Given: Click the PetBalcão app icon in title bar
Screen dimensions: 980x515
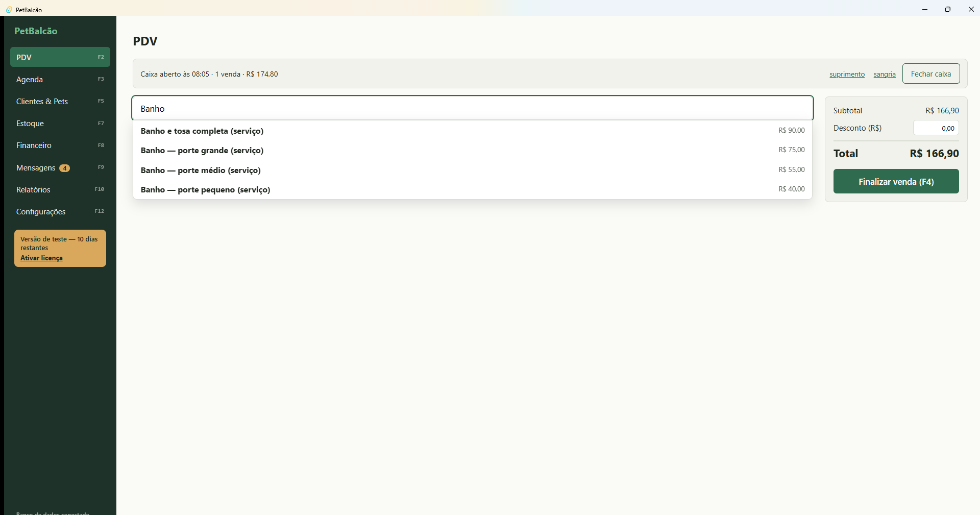Looking at the screenshot, I should 9,10.
